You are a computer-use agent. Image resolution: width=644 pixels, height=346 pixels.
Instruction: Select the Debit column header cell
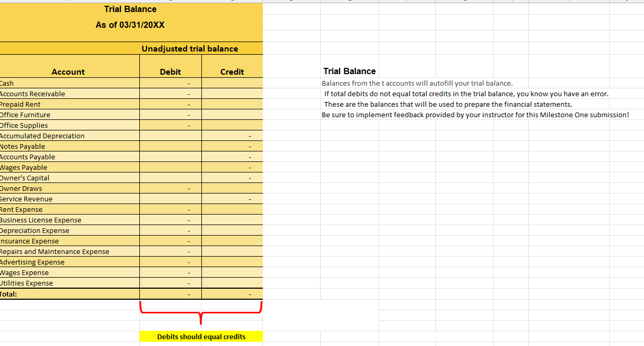(x=170, y=72)
